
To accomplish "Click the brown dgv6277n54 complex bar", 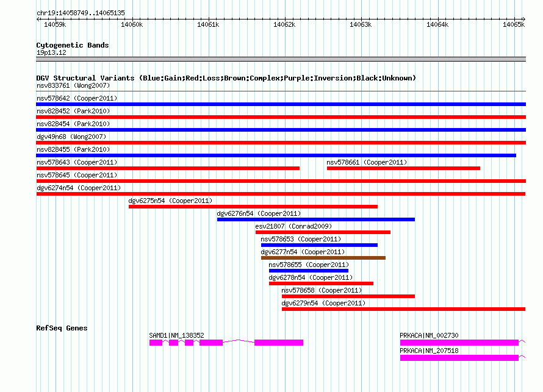I will [323, 258].
